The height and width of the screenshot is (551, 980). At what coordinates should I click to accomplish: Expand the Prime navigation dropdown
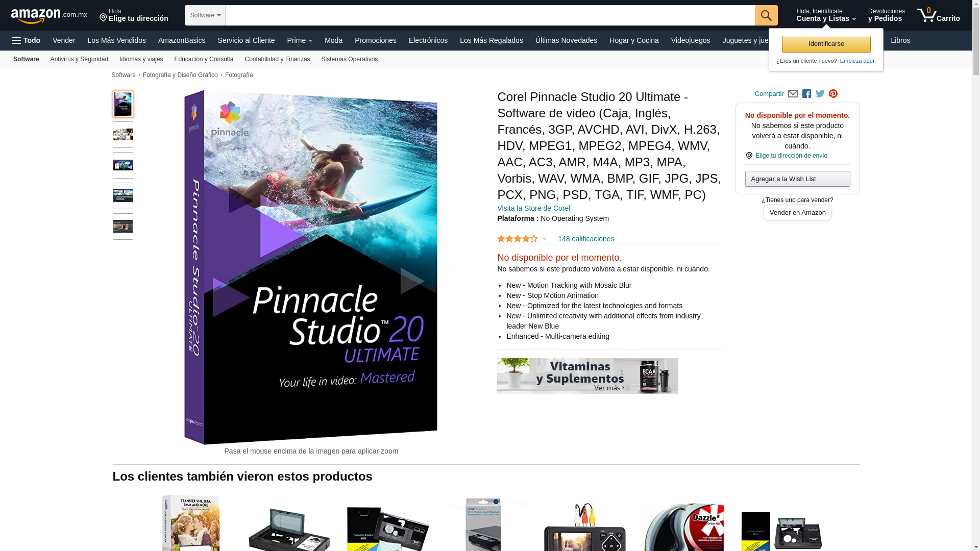(x=299, y=40)
